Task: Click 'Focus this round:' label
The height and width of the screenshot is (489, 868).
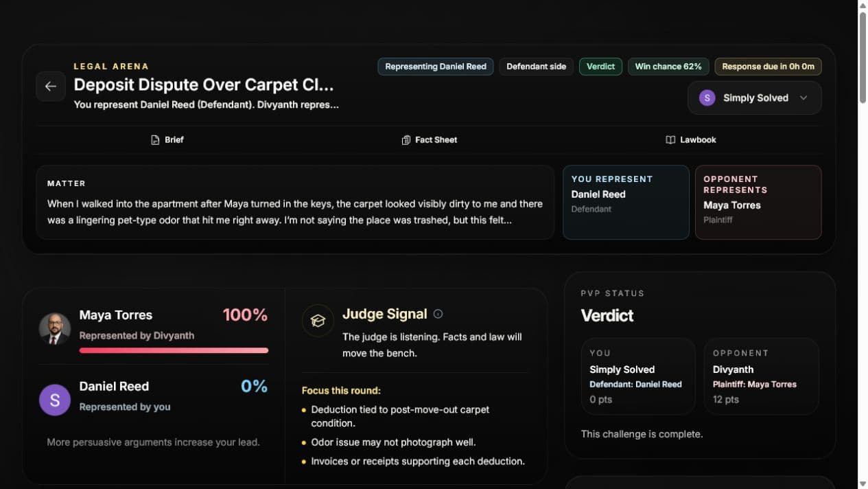Action: 341,391
